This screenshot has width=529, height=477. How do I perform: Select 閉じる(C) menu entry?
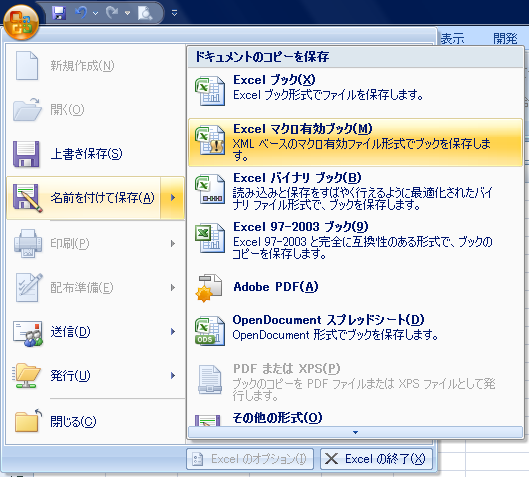point(96,421)
